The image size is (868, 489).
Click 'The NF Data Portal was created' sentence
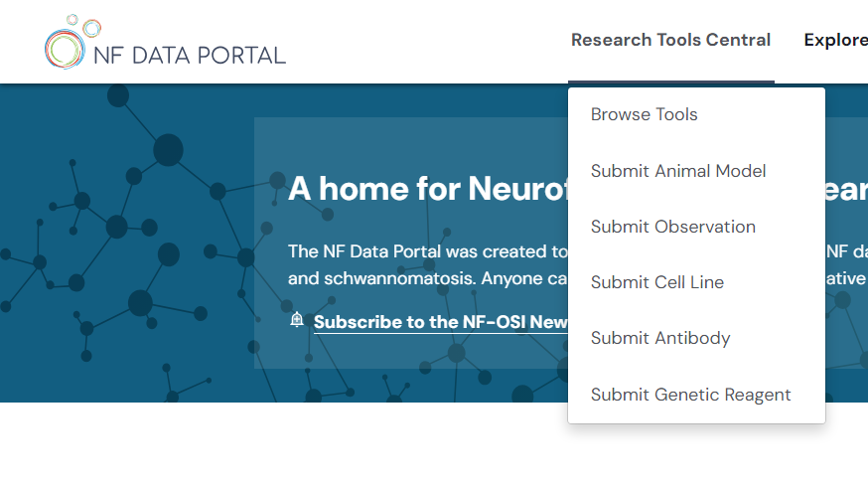click(427, 251)
